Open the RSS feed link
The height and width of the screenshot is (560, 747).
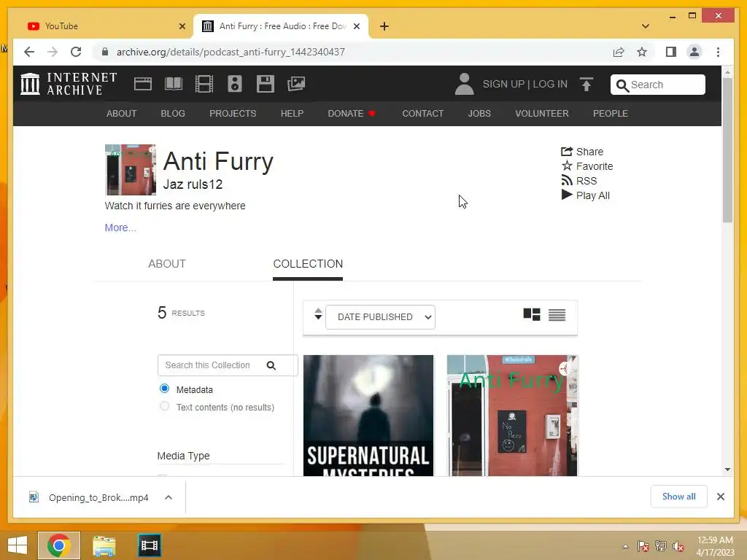click(x=578, y=181)
